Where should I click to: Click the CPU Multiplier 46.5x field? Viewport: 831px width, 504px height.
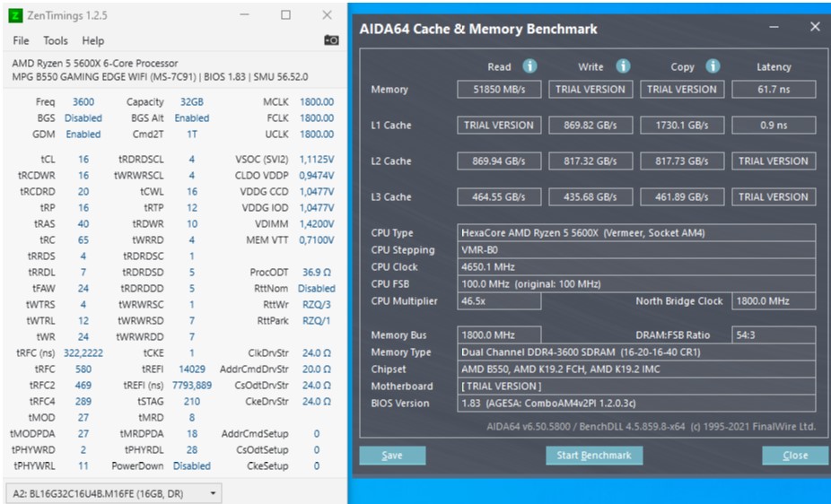pos(499,300)
